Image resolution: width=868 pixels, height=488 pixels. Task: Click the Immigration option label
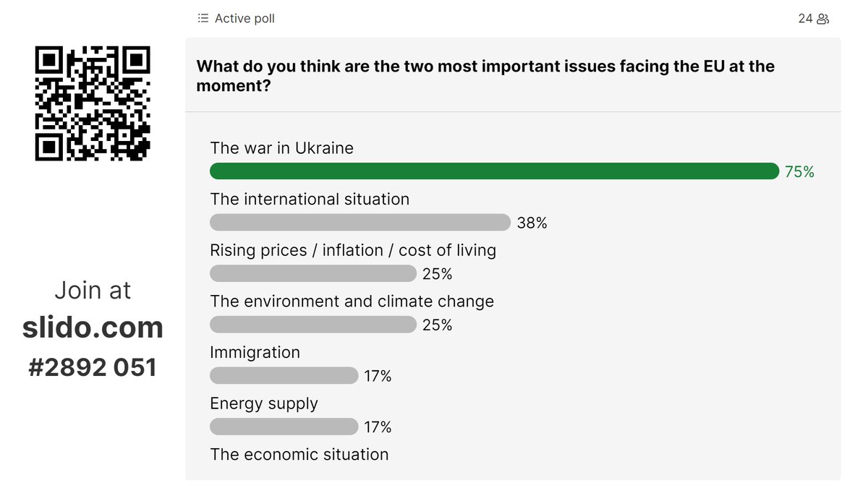tap(255, 352)
